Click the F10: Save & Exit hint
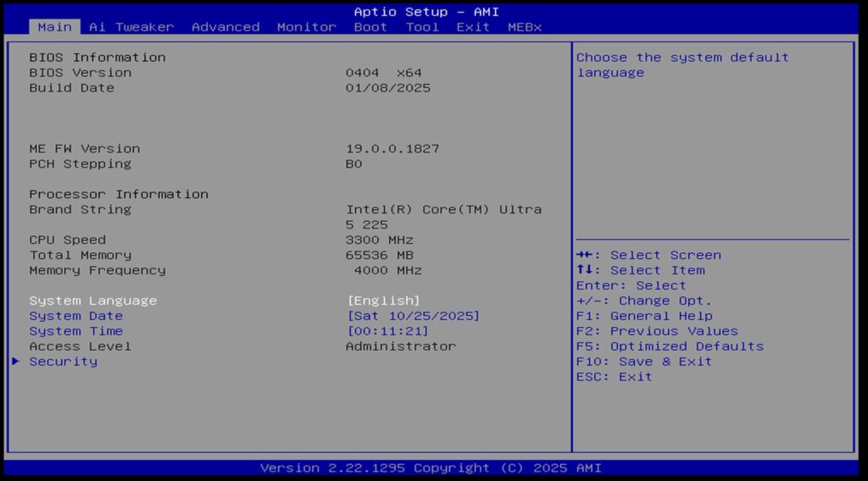 point(644,362)
